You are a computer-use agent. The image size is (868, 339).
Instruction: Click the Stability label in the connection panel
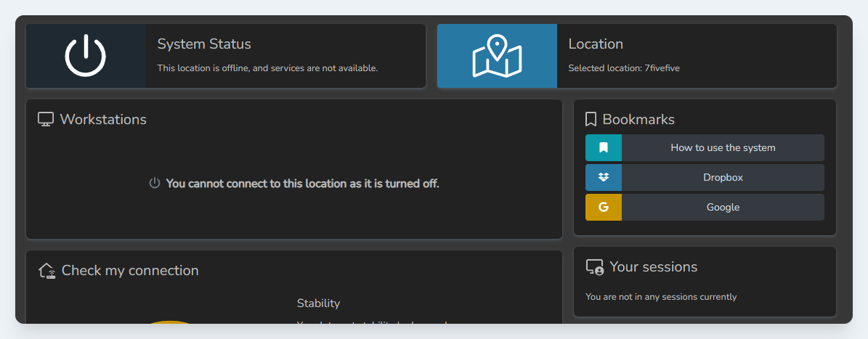click(318, 303)
